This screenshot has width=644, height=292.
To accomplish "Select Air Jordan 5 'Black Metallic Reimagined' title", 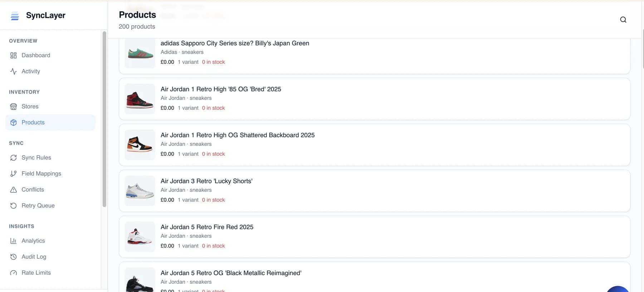I will (x=231, y=273).
